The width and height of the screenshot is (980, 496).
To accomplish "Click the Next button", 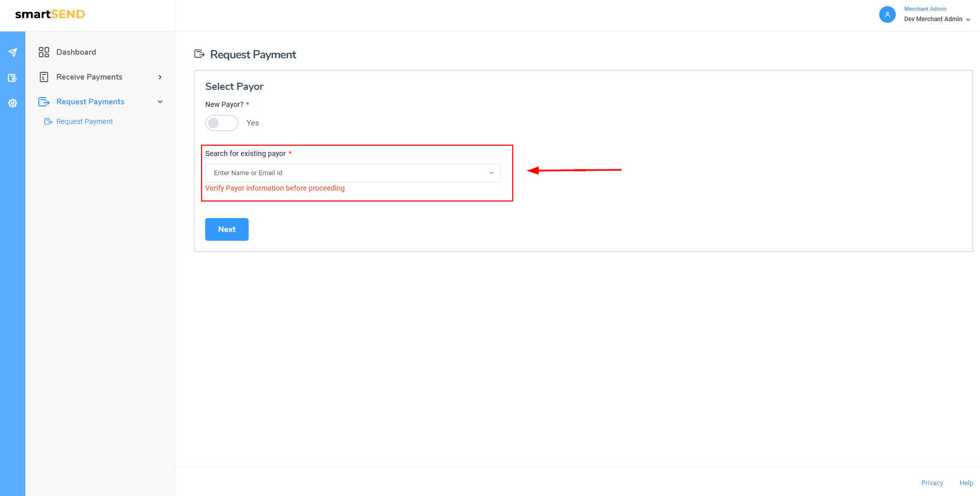I will pos(226,229).
